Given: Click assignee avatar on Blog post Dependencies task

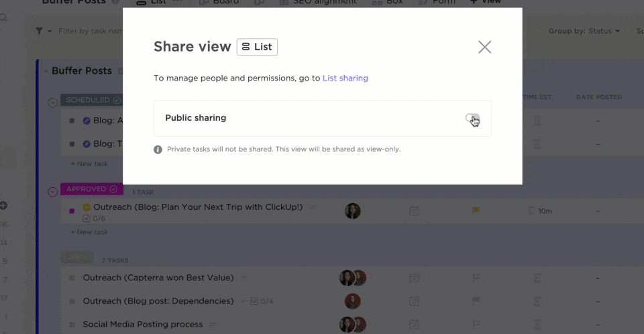Looking at the screenshot, I should pos(352,301).
